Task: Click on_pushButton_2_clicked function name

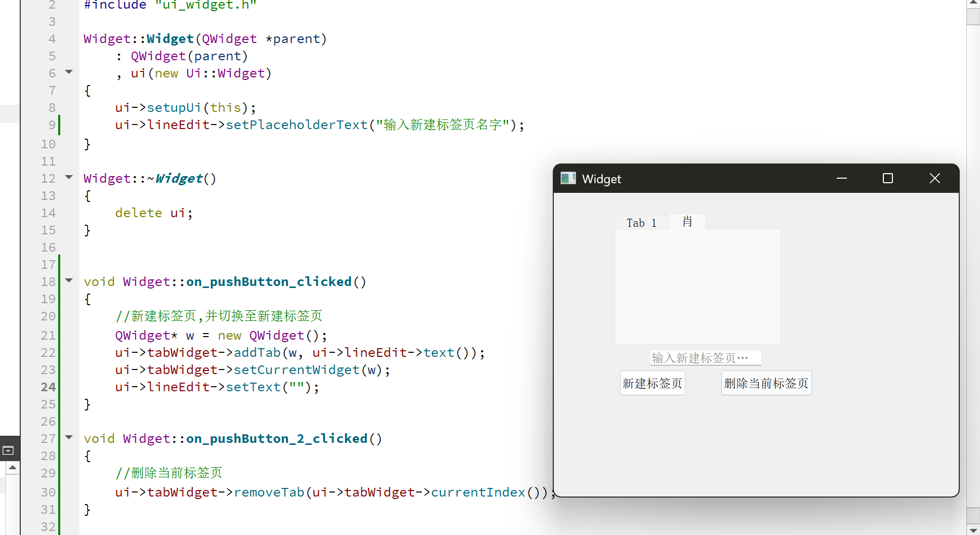Action: coord(277,439)
